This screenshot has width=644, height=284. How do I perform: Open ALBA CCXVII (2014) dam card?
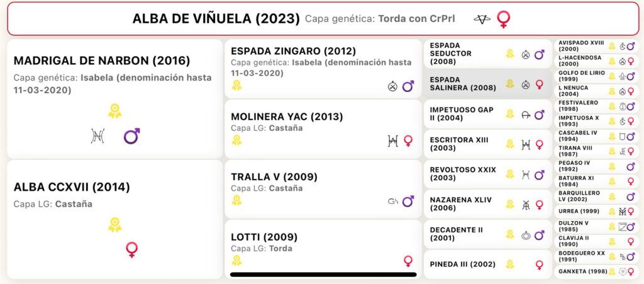pos(115,219)
